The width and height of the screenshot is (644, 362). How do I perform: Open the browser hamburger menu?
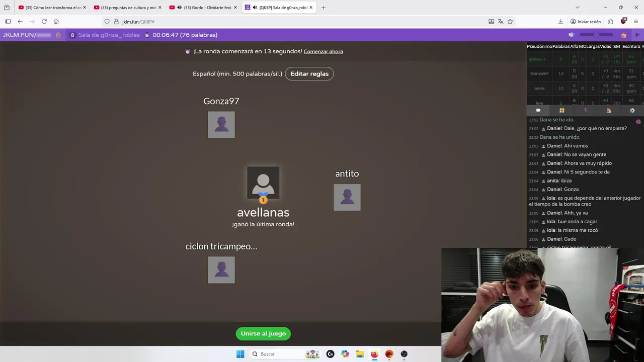click(x=636, y=22)
